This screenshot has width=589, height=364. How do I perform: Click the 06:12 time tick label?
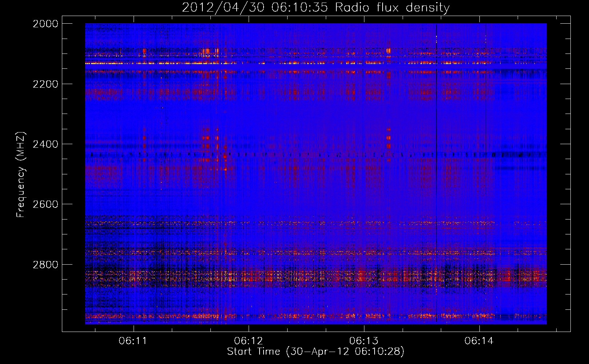pyautogui.click(x=248, y=341)
